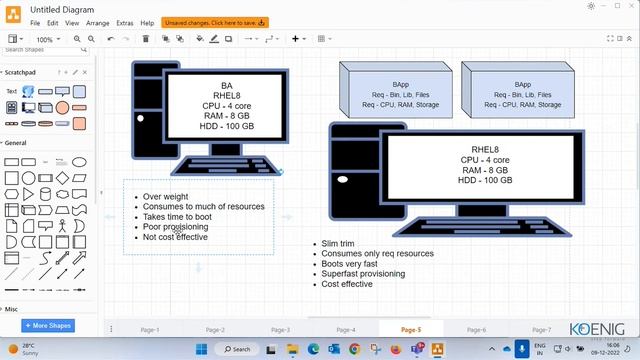Image resolution: width=640 pixels, height=360 pixels.
Task: Open the 100% zoom dropdown
Action: tap(48, 39)
